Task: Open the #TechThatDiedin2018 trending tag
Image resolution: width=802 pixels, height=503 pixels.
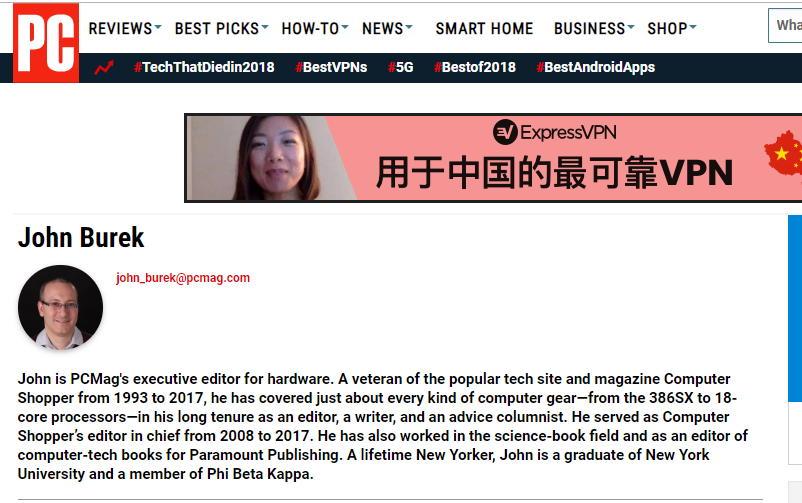Action: pos(204,68)
